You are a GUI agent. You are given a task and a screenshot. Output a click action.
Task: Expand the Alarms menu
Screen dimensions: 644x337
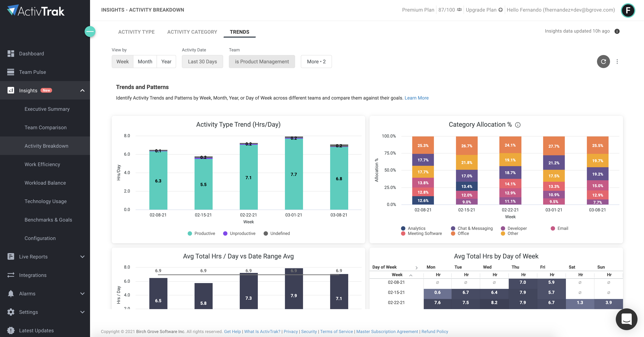click(82, 293)
